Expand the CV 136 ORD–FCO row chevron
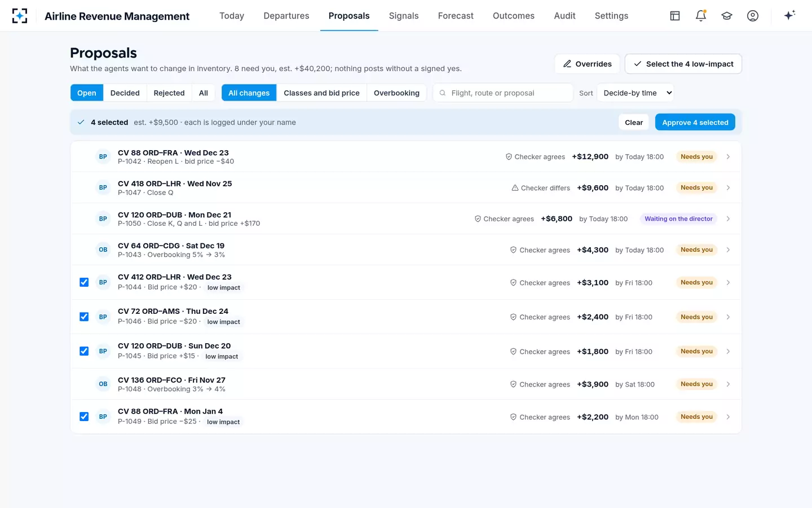 (x=728, y=384)
